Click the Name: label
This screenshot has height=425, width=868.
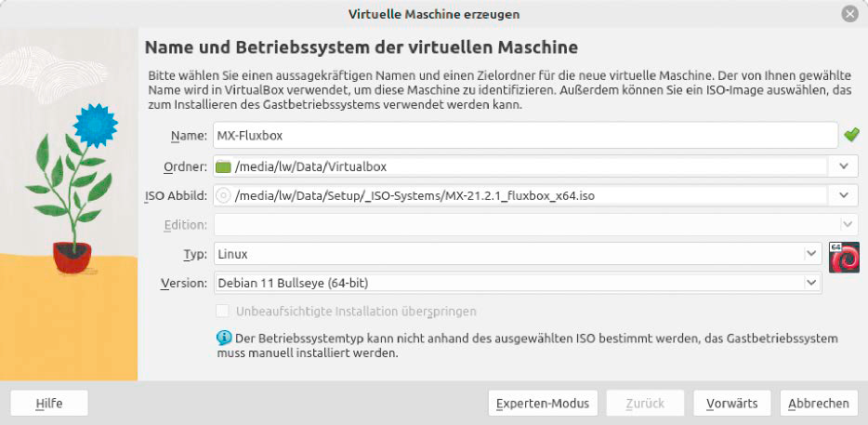pyautogui.click(x=189, y=136)
